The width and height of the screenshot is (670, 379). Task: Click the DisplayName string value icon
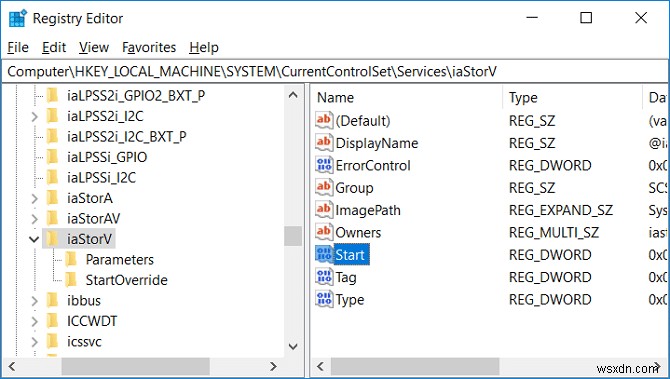click(x=324, y=142)
